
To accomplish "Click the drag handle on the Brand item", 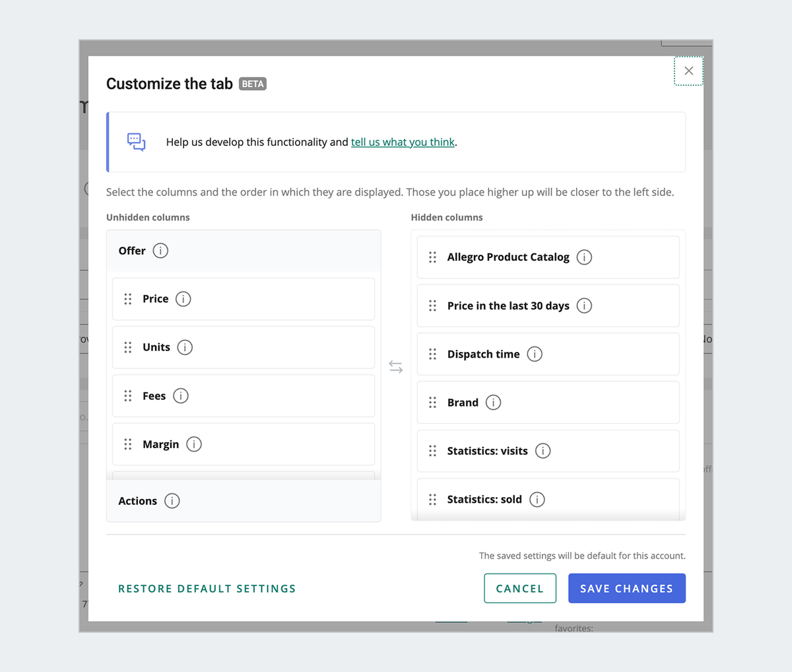I will pos(433,402).
